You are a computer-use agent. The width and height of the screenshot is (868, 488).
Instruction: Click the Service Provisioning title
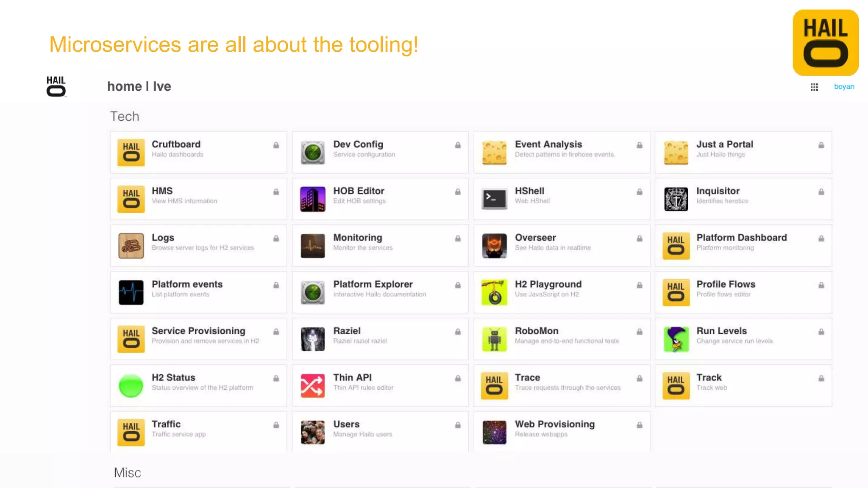pyautogui.click(x=198, y=331)
